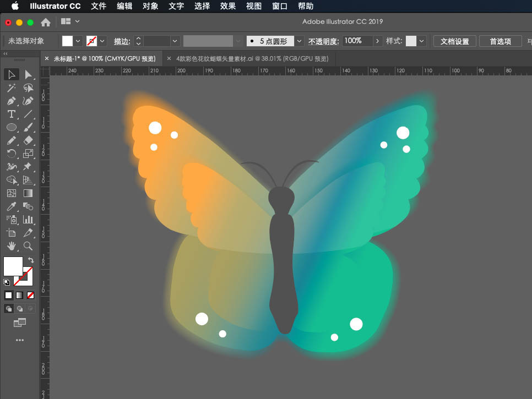Choose the Rotate tool
Screen dimensions: 532x399
pos(12,154)
